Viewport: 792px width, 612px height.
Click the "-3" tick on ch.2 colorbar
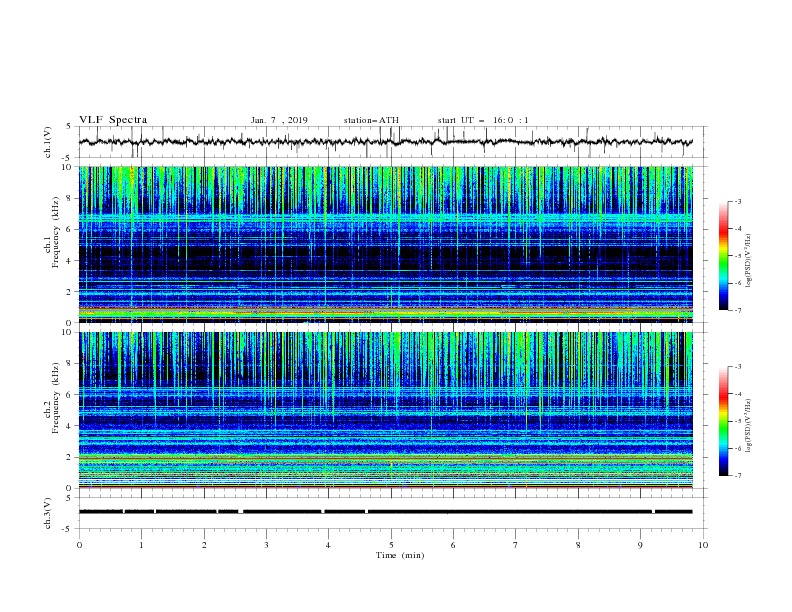pyautogui.click(x=737, y=367)
